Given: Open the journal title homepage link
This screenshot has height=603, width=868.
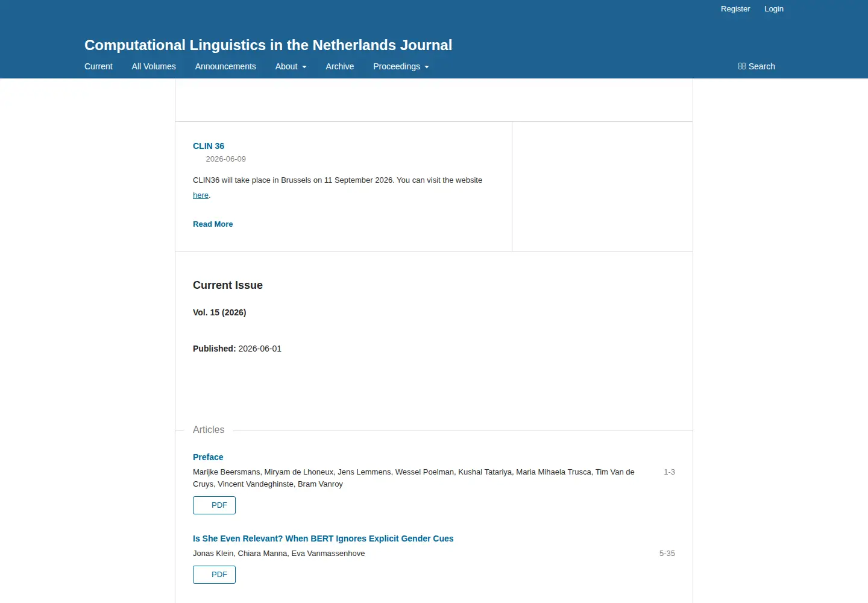Looking at the screenshot, I should point(268,45).
